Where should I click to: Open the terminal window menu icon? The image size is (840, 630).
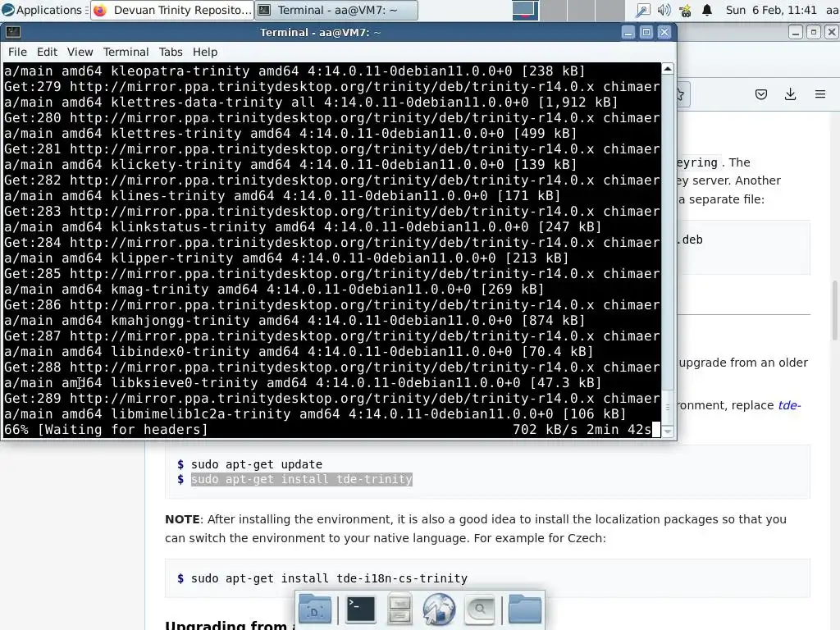pyautogui.click(x=13, y=32)
